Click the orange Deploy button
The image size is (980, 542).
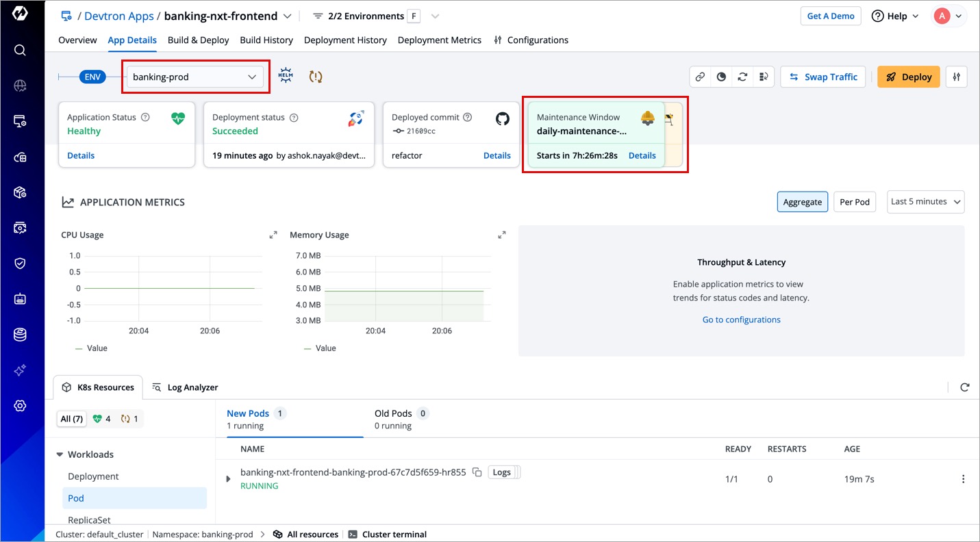click(908, 77)
